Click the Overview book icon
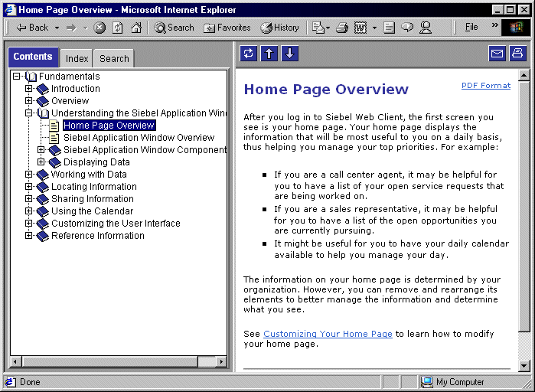The height and width of the screenshot is (392, 535). 43,101
